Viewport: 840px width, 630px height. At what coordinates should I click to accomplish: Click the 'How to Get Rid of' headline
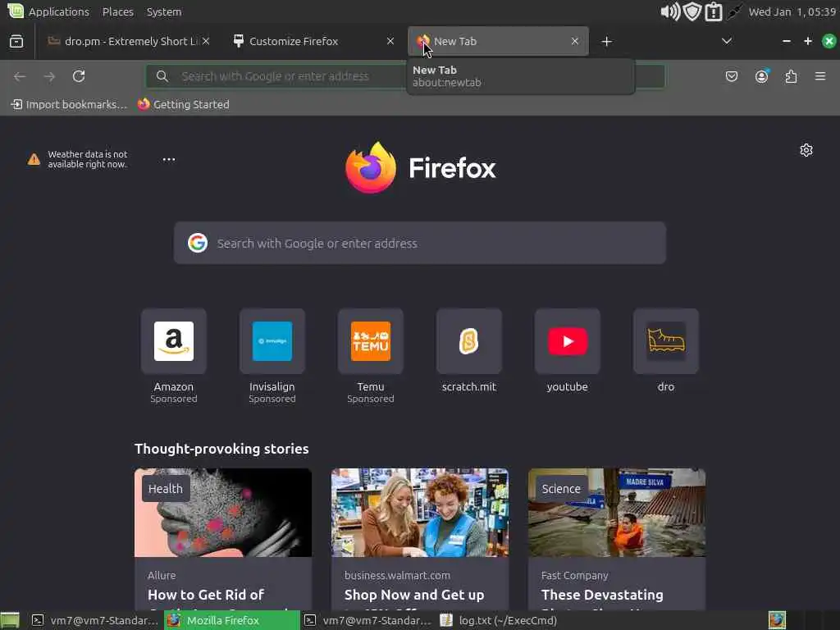(206, 596)
